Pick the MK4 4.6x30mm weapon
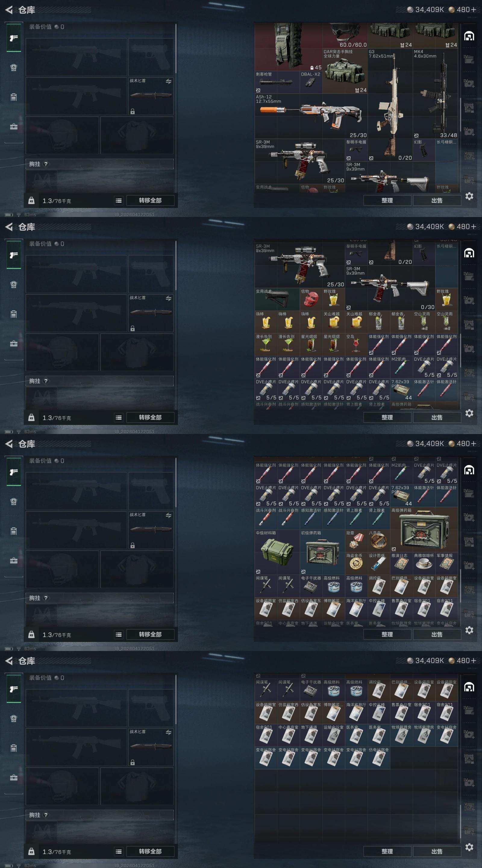 click(x=435, y=94)
